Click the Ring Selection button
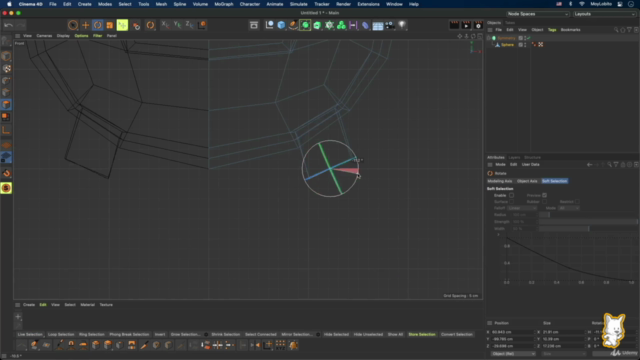 pos(91,334)
